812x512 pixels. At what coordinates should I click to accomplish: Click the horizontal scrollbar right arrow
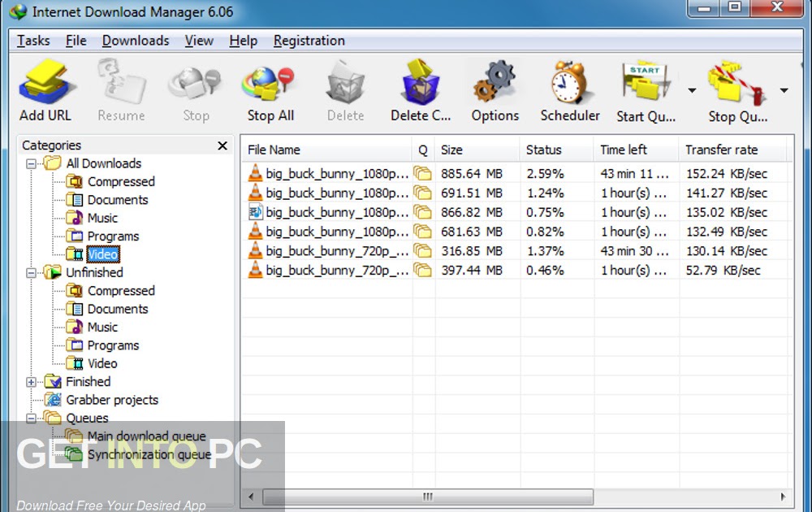coord(783,497)
